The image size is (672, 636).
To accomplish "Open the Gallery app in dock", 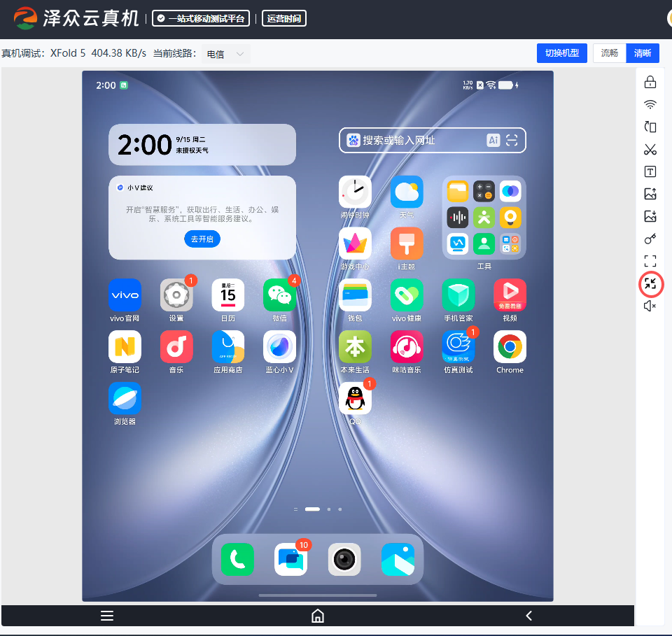I will tap(398, 559).
